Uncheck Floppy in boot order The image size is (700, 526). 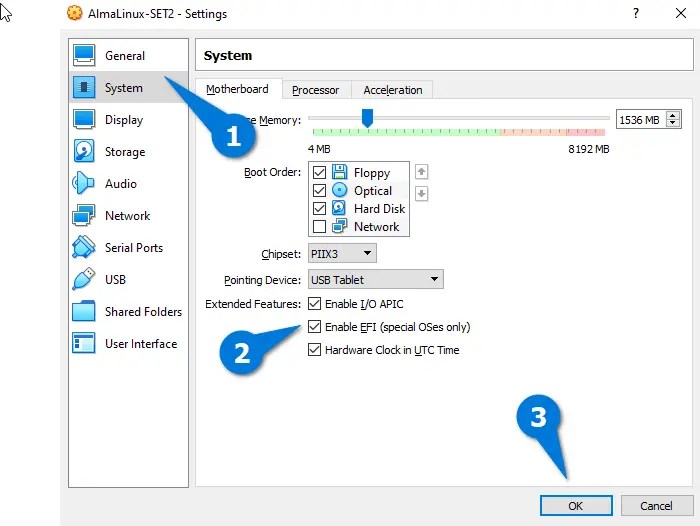(319, 172)
